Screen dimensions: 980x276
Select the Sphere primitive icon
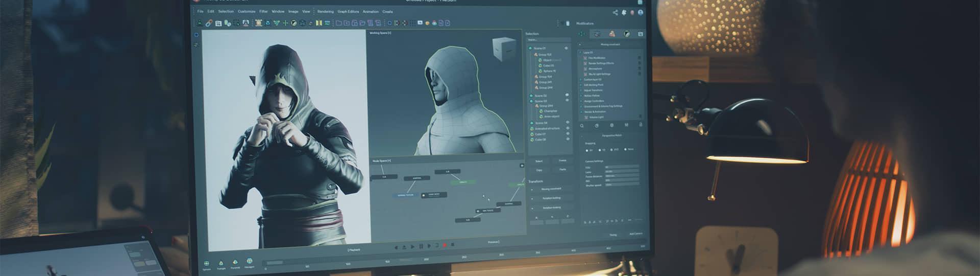coord(207,263)
